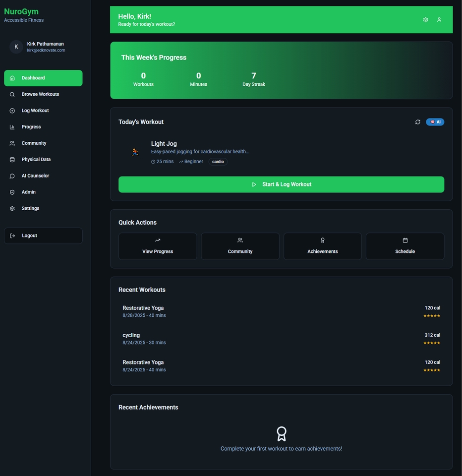Click the Log Workout plus icon
The width and height of the screenshot is (462, 476).
12,111
